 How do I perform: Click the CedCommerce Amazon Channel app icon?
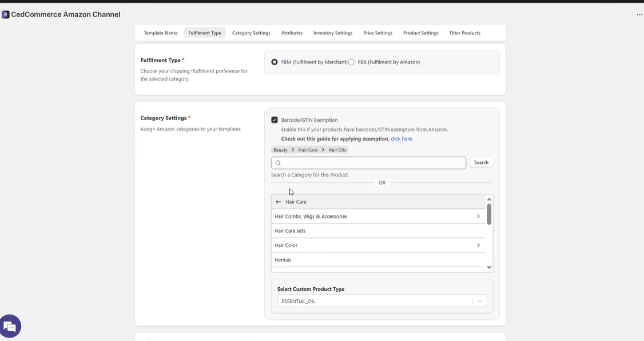click(x=5, y=15)
